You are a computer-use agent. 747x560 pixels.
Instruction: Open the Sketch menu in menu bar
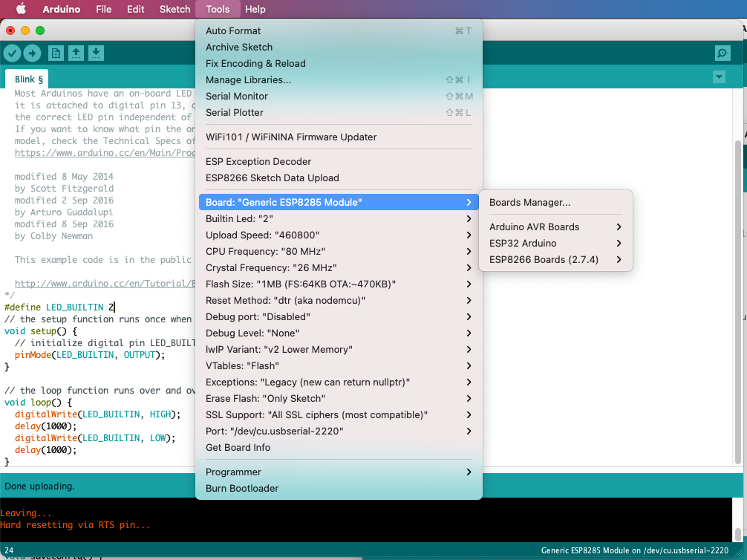[x=174, y=9]
